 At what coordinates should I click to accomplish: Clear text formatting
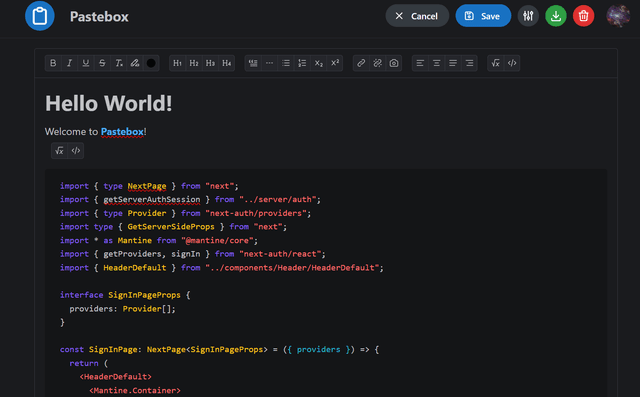click(118, 63)
